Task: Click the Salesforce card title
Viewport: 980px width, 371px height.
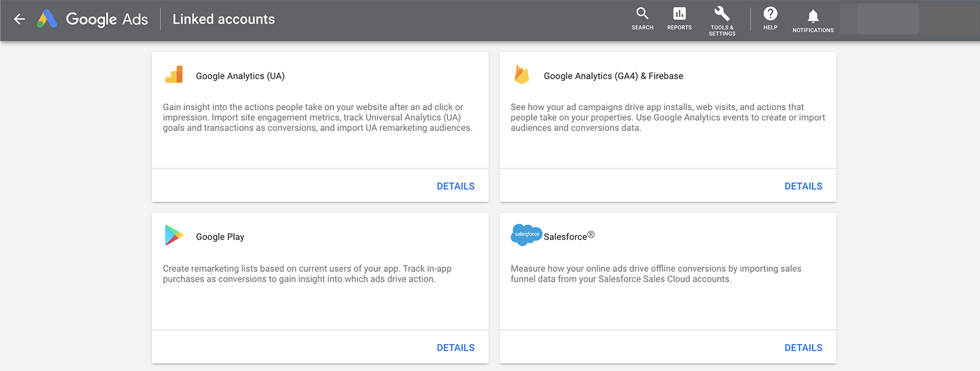Action: [x=569, y=236]
